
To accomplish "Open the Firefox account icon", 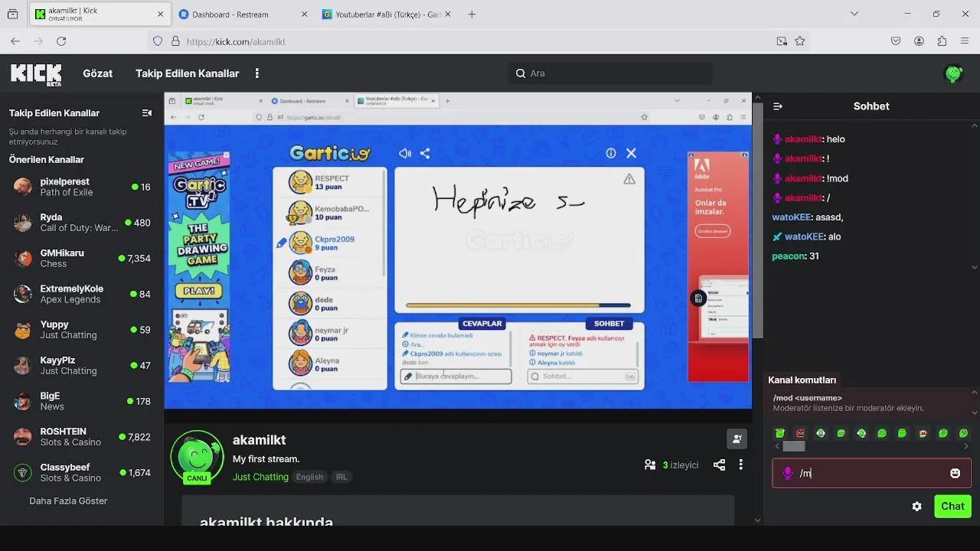I will 919,41.
